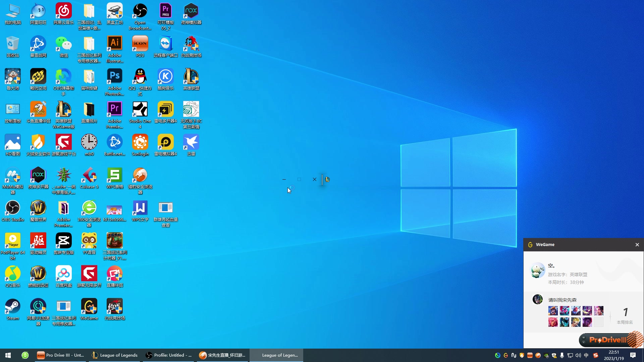Click the 本局排名 ranking label
Image resolution: width=644 pixels, height=362 pixels.
[x=625, y=322]
